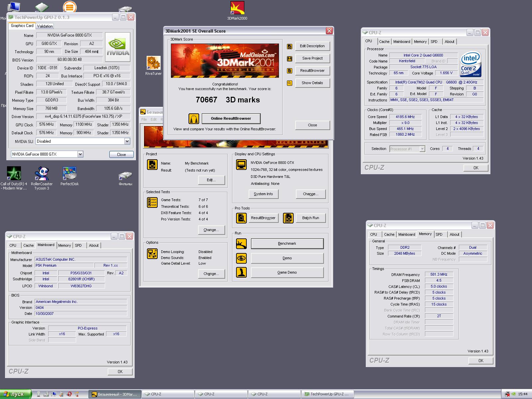Click the Intel Core 2 Quad logo
Viewport: 532px width, 399px height.
point(471,65)
